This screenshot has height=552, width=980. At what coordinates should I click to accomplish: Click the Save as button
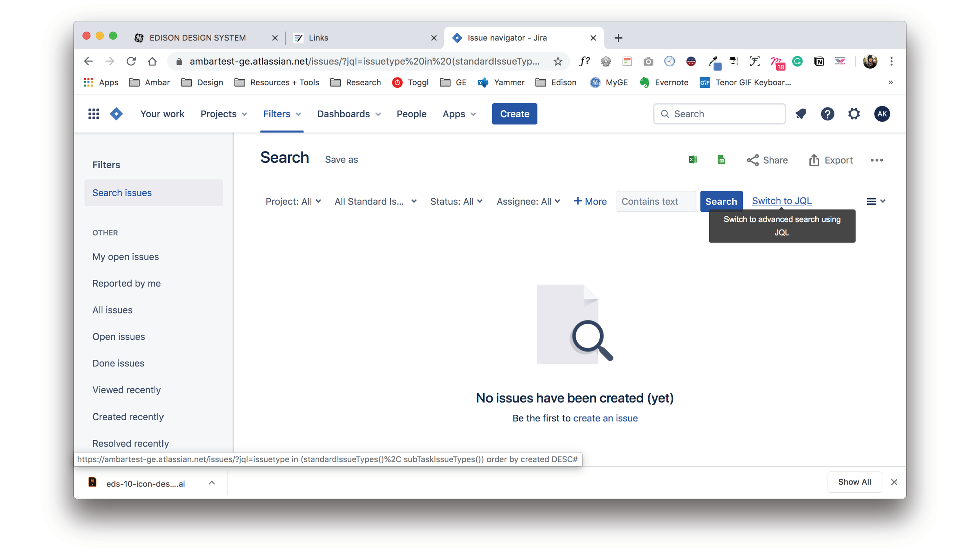tap(341, 159)
